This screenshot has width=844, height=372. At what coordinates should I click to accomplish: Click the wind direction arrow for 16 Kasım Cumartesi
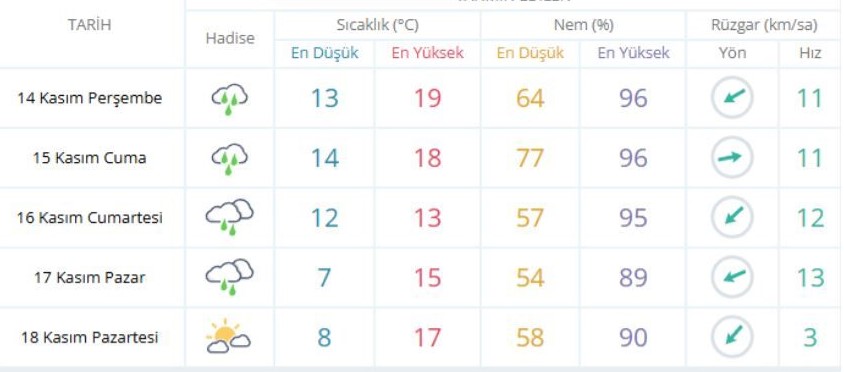pos(732,217)
